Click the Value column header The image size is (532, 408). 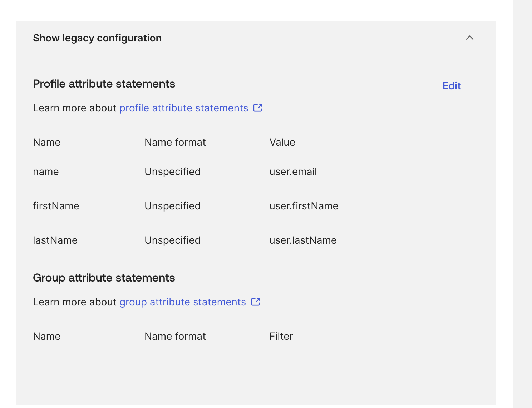(x=282, y=142)
